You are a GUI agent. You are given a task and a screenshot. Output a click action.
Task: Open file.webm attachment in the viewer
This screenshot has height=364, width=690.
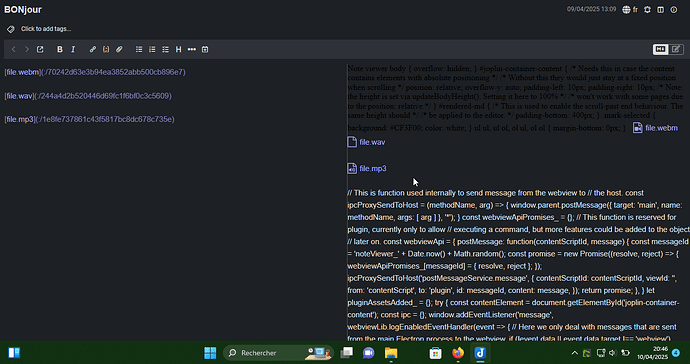click(x=655, y=128)
